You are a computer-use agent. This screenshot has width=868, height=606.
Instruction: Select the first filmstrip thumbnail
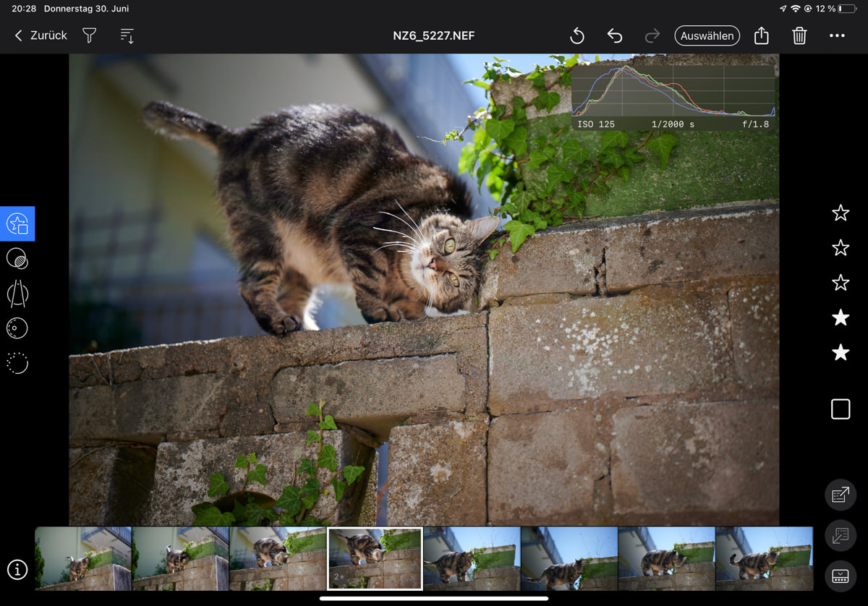[83, 558]
